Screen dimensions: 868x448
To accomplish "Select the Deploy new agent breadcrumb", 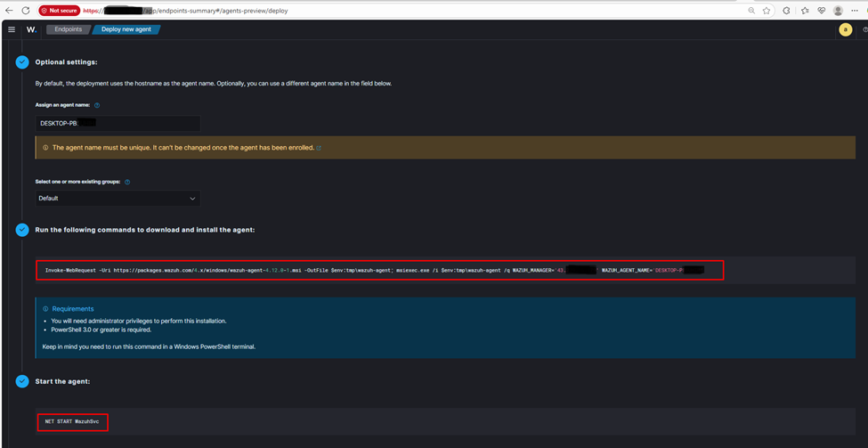I will click(x=126, y=29).
